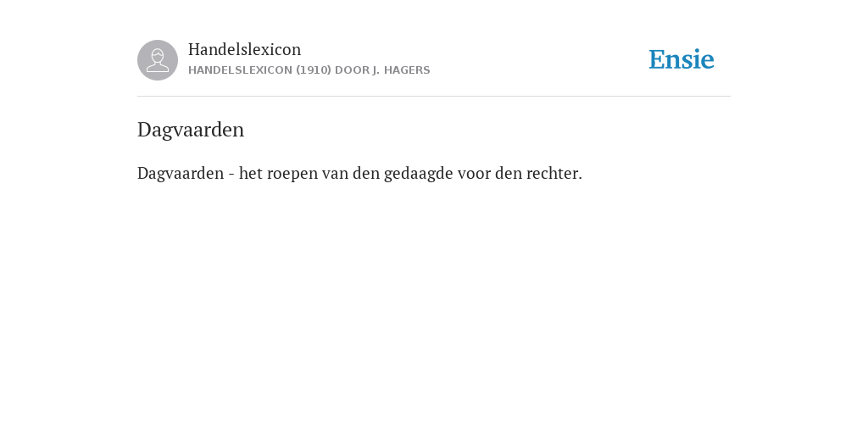
Task: Open the blue Ensie logo
Action: 682,59
